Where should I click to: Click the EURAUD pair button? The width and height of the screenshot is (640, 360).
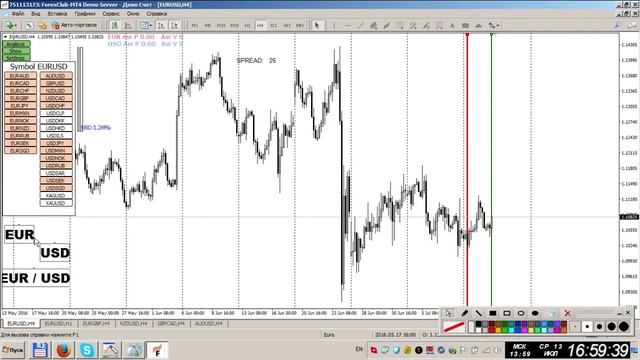(x=20, y=76)
